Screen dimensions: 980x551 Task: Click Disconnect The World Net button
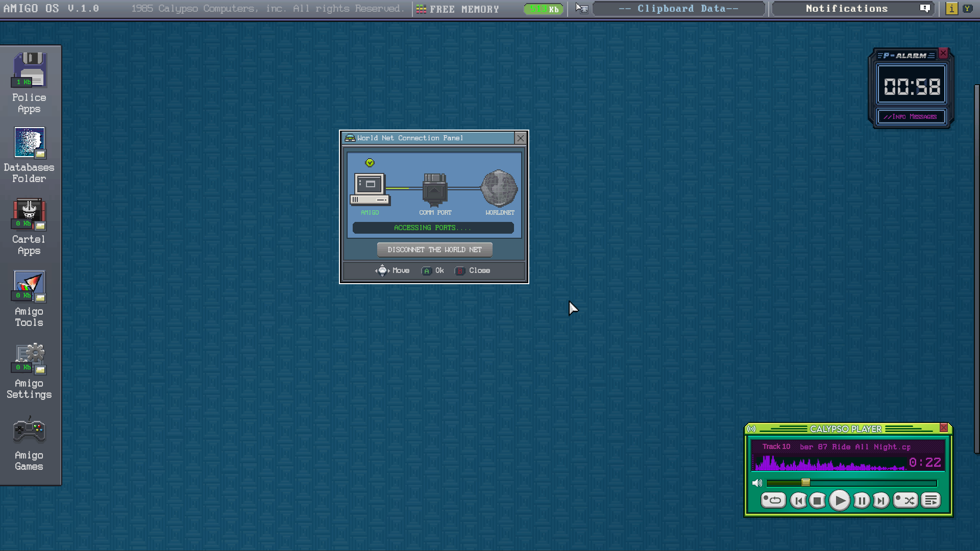pyautogui.click(x=434, y=249)
